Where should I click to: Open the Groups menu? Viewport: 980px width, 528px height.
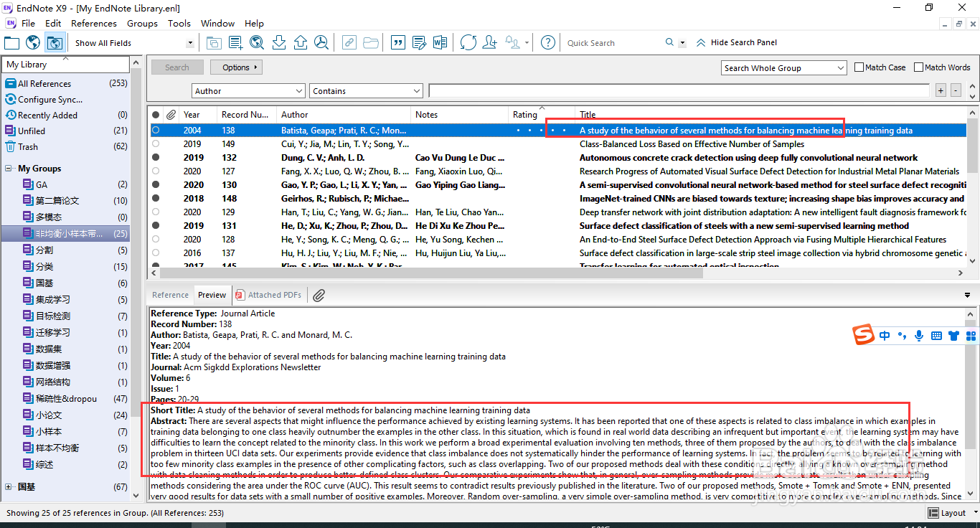[x=142, y=23]
